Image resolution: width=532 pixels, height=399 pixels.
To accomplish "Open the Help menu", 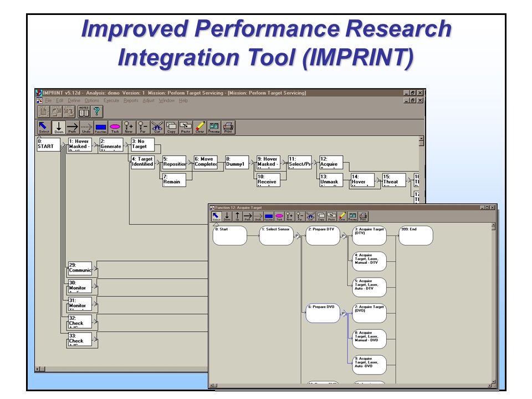I will pos(183,100).
